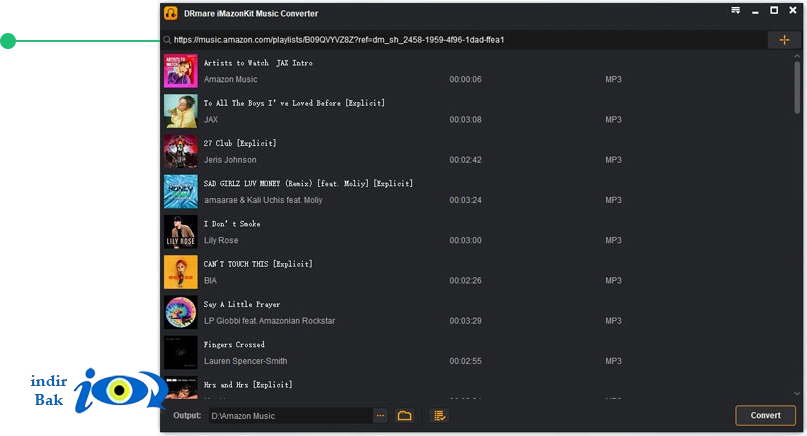Click duration 00:02:55

click(465, 361)
